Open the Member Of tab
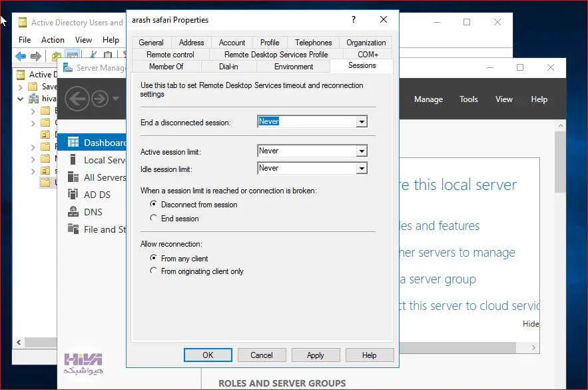 (166, 67)
